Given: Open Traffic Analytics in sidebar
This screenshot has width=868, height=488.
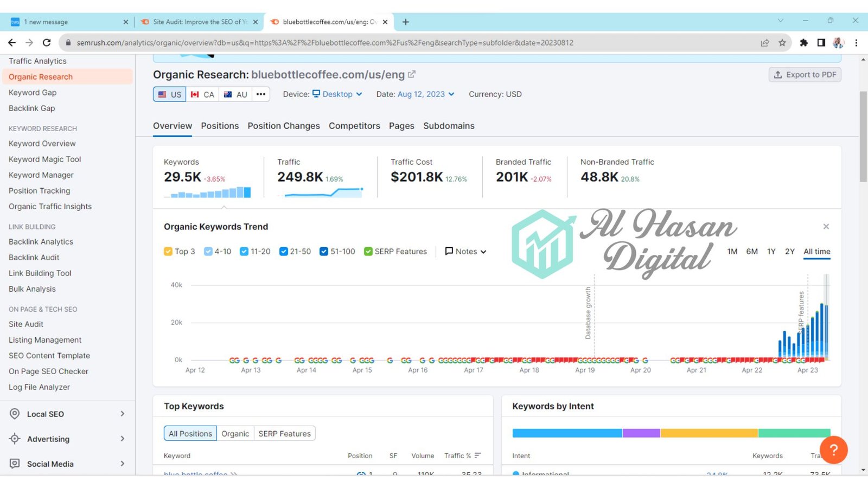Looking at the screenshot, I should 37,61.
